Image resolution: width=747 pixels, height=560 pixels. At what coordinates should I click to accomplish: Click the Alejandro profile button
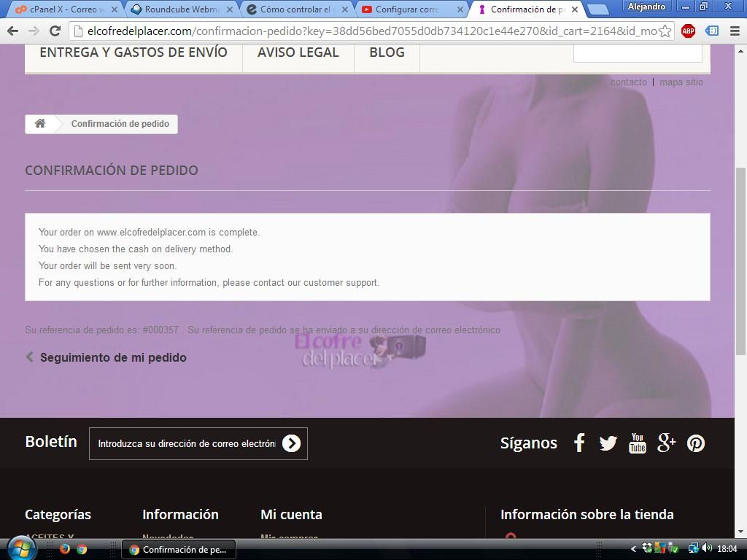tap(646, 7)
